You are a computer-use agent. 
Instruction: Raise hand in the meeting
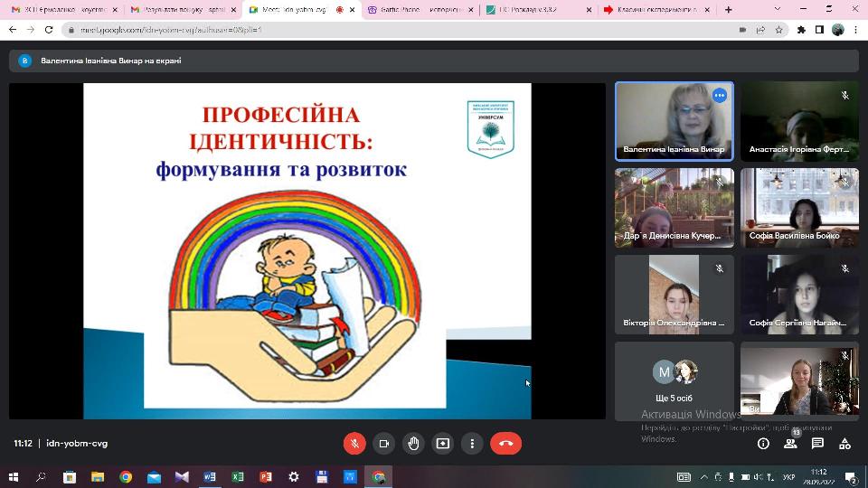pos(413,444)
